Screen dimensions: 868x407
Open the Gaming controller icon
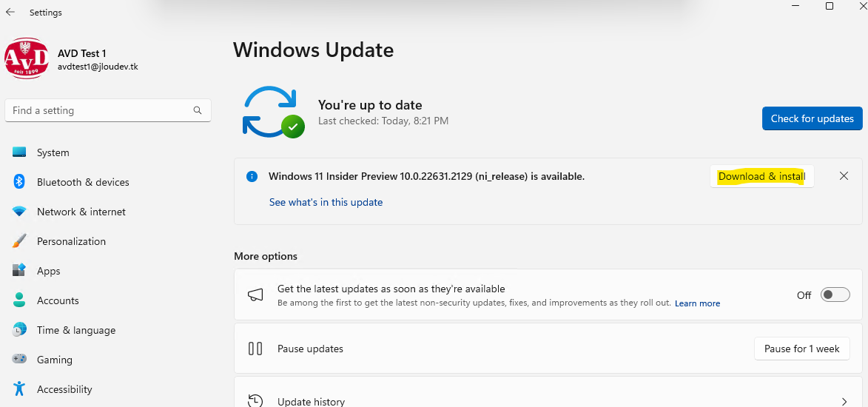point(19,360)
